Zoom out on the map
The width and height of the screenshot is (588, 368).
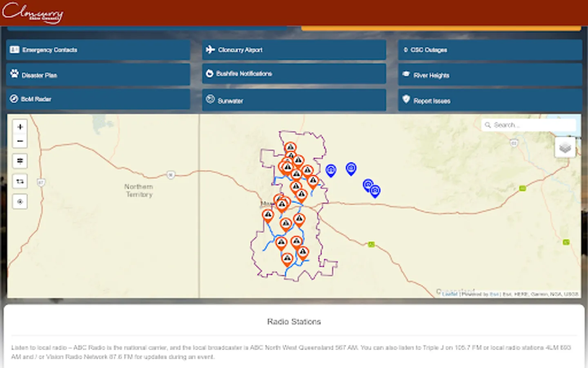point(20,141)
